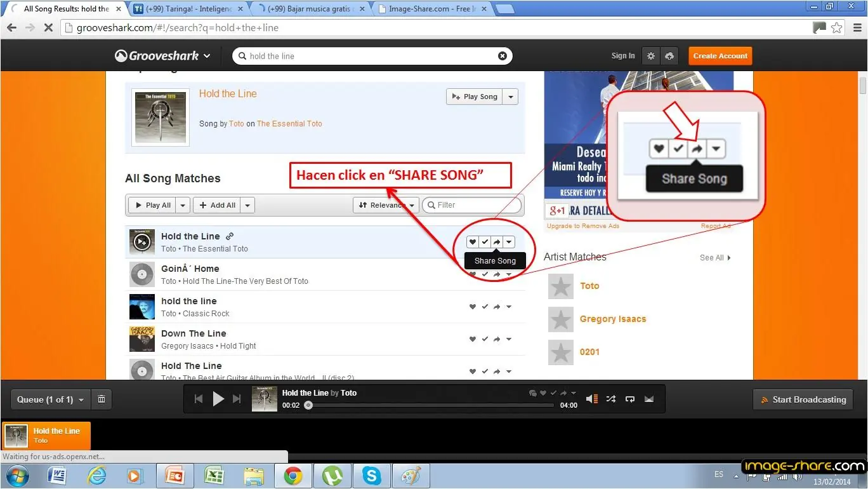Image resolution: width=868 pixels, height=489 pixels.
Task: Open the now-playing song comments icon
Action: point(532,393)
